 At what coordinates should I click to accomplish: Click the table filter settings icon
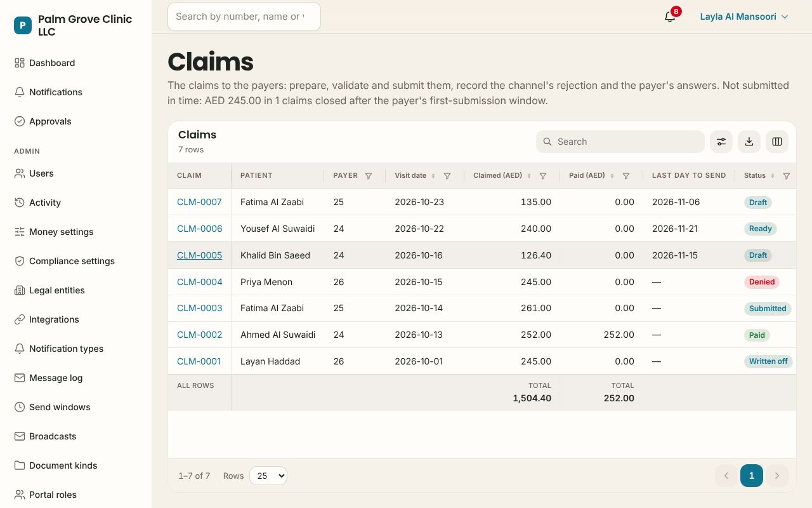(721, 142)
